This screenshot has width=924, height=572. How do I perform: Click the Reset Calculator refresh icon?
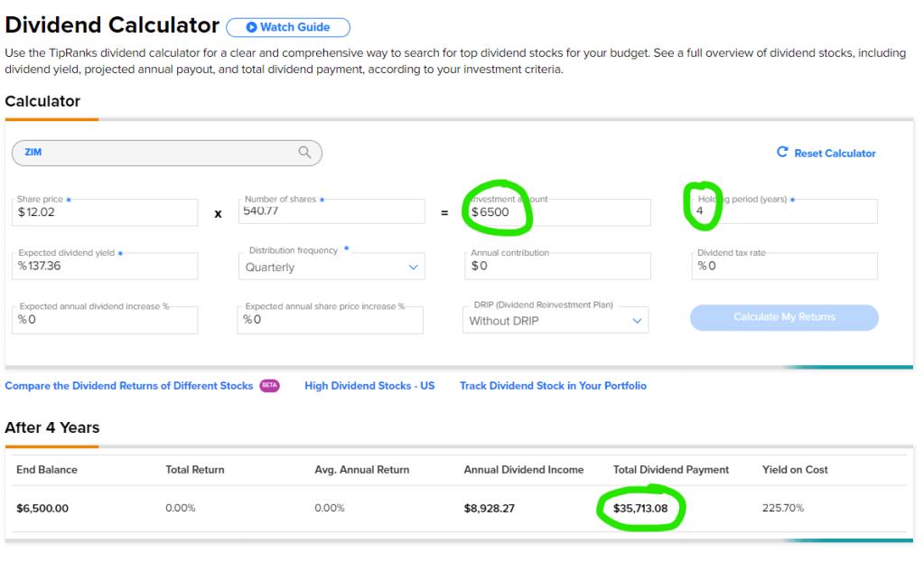(x=782, y=153)
